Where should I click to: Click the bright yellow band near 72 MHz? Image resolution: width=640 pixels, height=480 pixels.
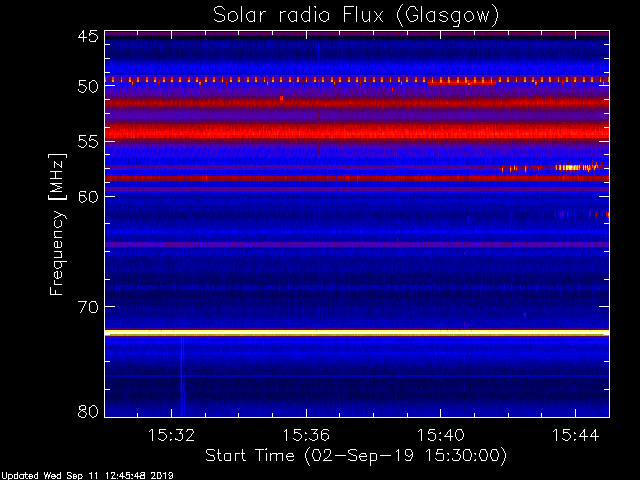pyautogui.click(x=357, y=333)
